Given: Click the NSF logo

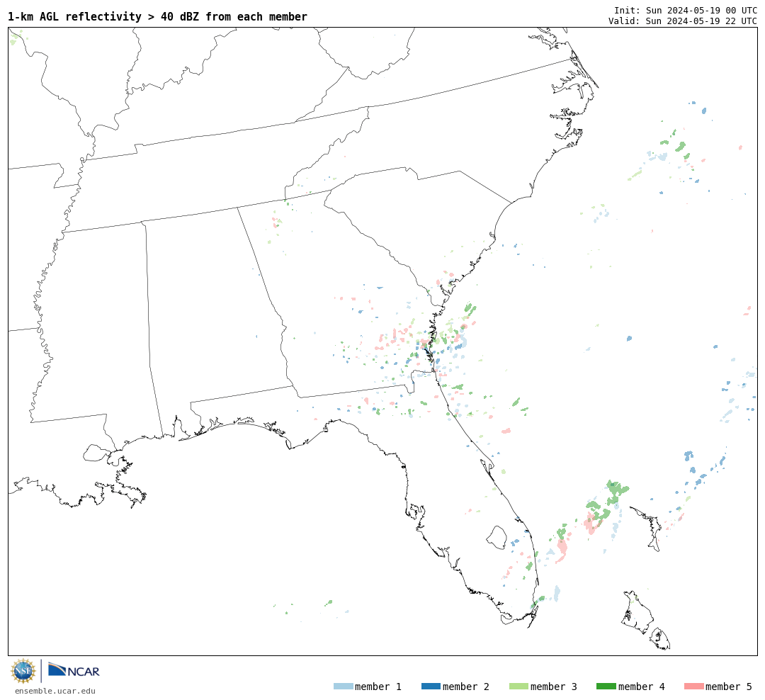Looking at the screenshot, I should click(23, 671).
